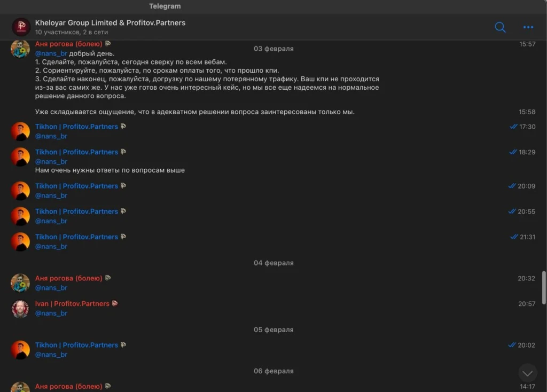Click @nans_br mention in 21:31 message
Screen dimensions: 547x392
click(51, 246)
